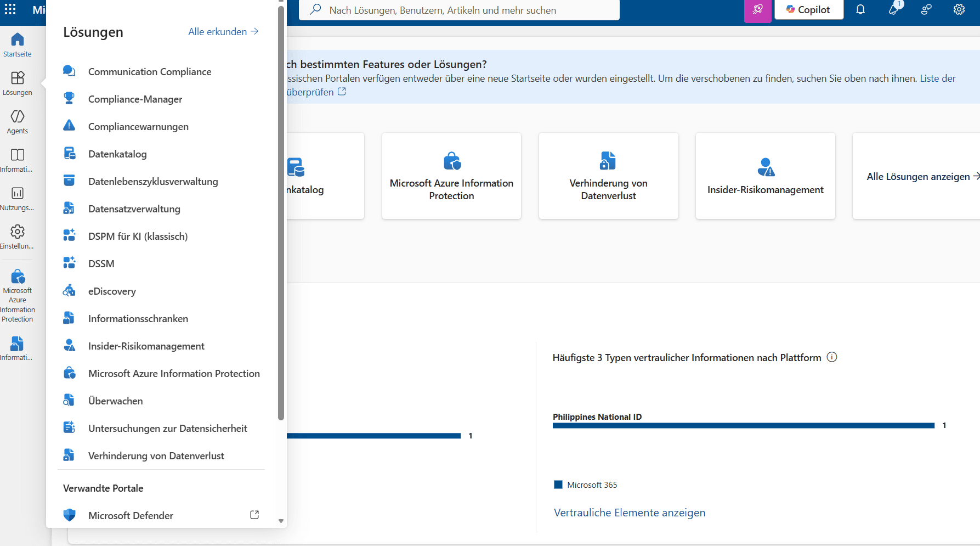Open Agents in the left rail
The width and height of the screenshot is (980, 546).
(18, 122)
